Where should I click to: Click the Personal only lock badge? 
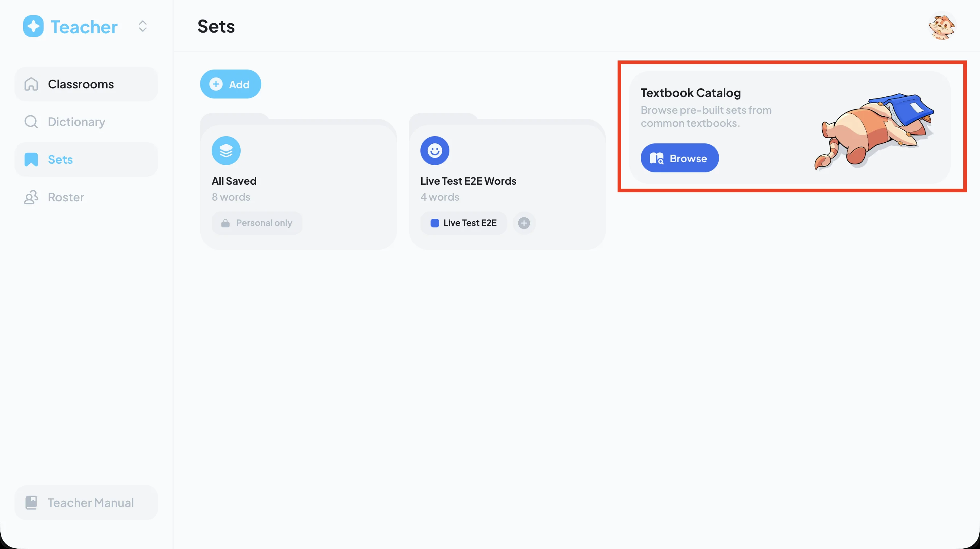click(x=257, y=223)
